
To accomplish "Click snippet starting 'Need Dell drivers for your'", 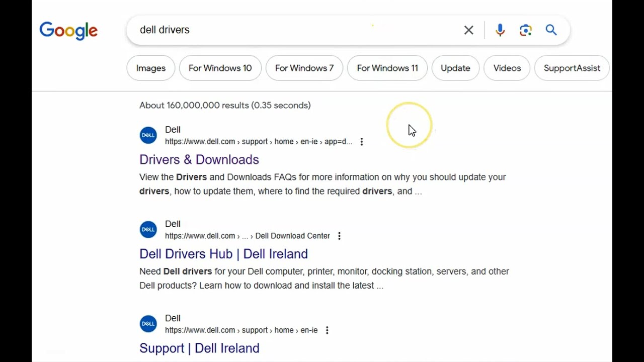I will 324,278.
